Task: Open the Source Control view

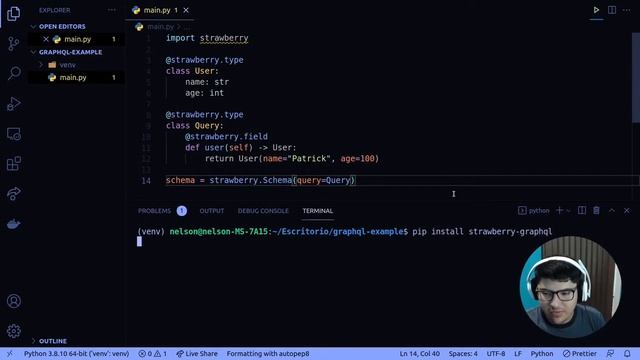Action: point(13,43)
